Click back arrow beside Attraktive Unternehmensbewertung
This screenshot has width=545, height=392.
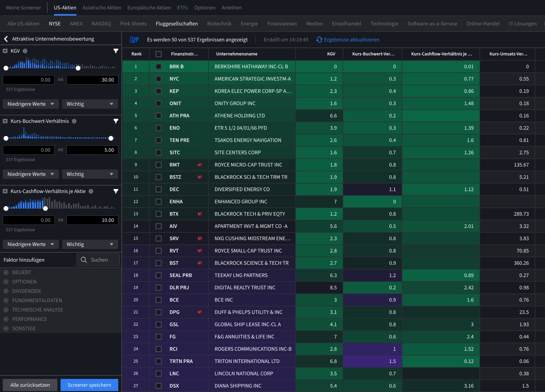[6, 39]
